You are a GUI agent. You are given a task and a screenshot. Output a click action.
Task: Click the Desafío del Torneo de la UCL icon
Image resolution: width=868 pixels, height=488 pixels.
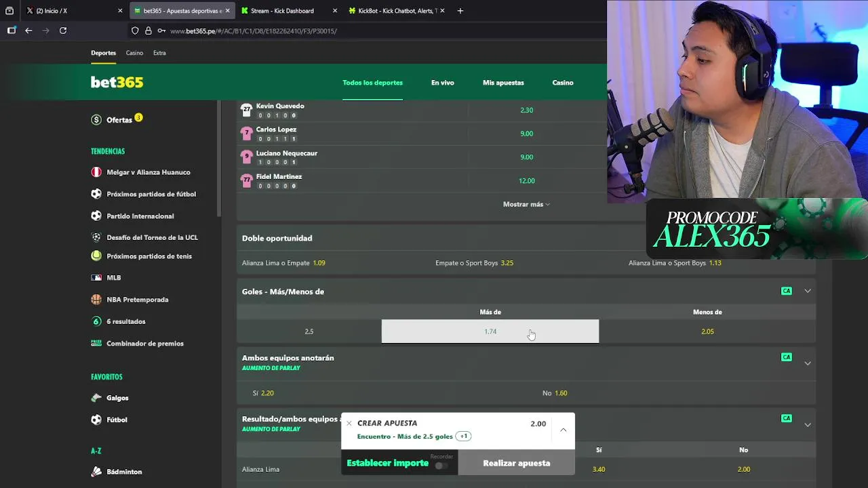coord(96,237)
